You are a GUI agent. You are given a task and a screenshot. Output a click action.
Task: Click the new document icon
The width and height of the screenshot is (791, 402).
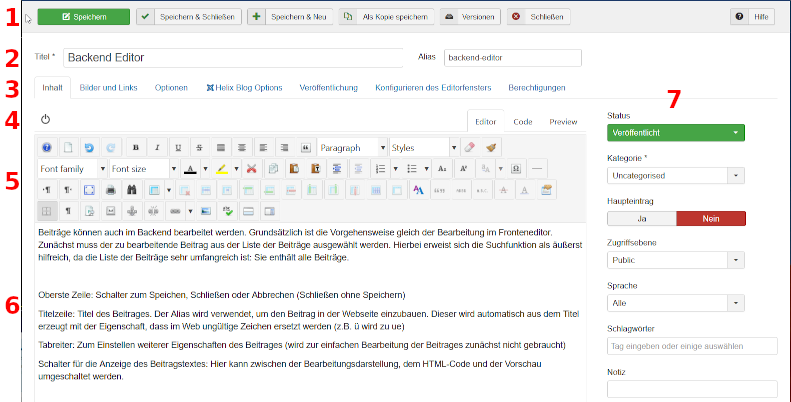coord(68,148)
